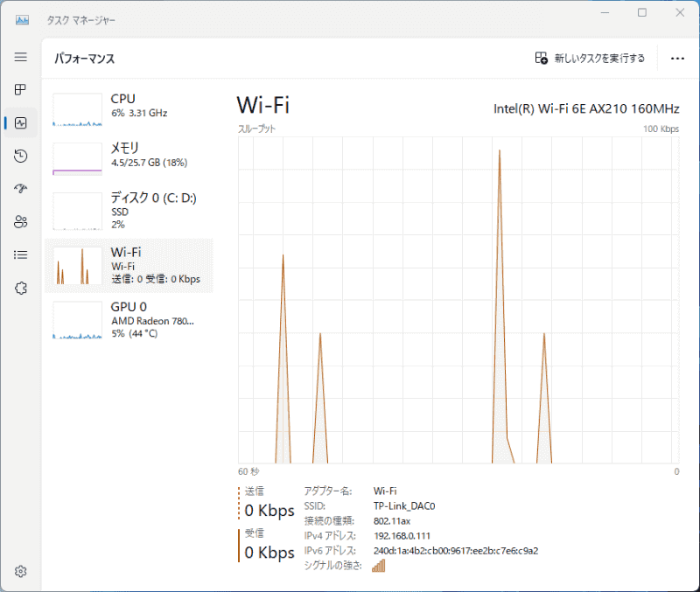Switch to the プロセス (Processes) page
700x592 pixels.
(21, 89)
